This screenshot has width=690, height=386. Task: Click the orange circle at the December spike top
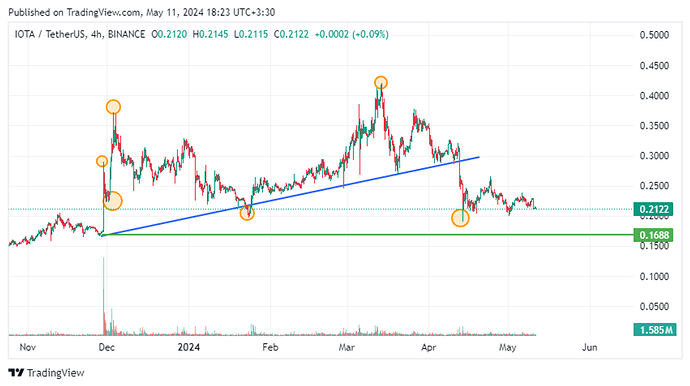pyautogui.click(x=113, y=107)
